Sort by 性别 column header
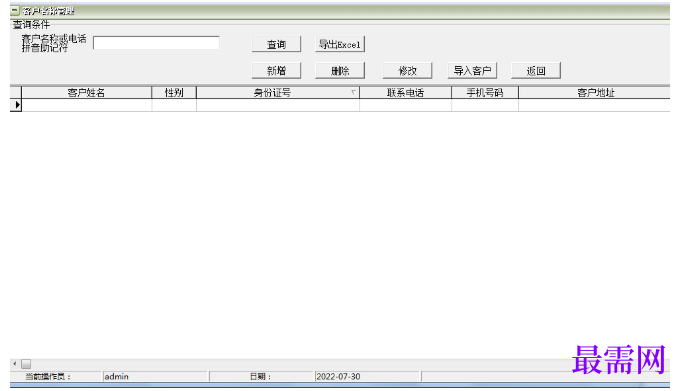Viewport: 684px width, 391px height. [174, 93]
